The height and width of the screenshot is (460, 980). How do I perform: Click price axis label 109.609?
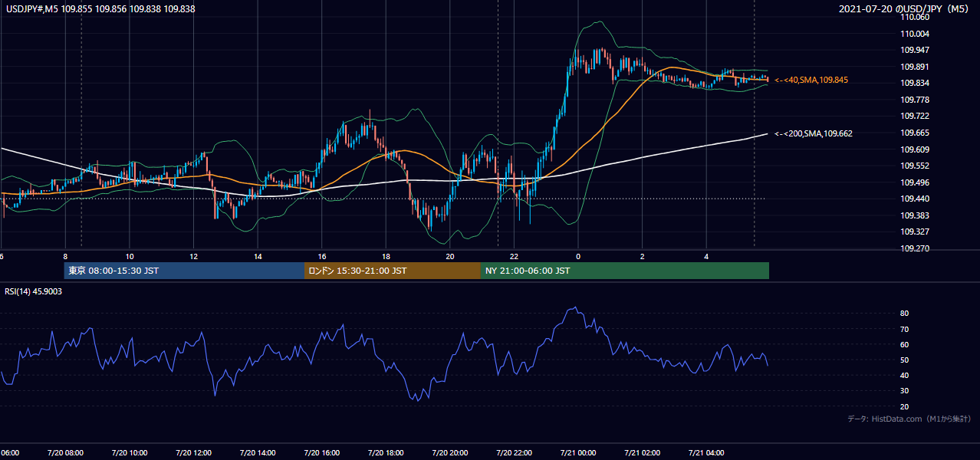pyautogui.click(x=916, y=149)
